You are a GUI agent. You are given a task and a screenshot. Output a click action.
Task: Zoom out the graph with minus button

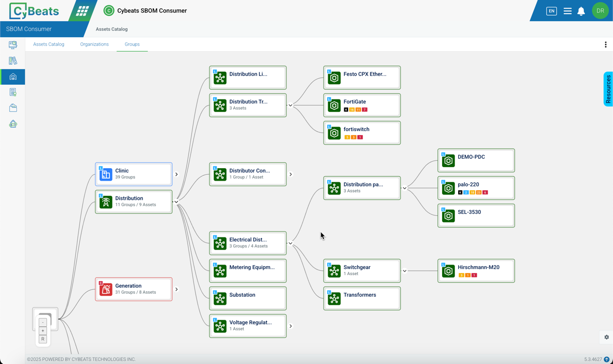pyautogui.click(x=43, y=322)
